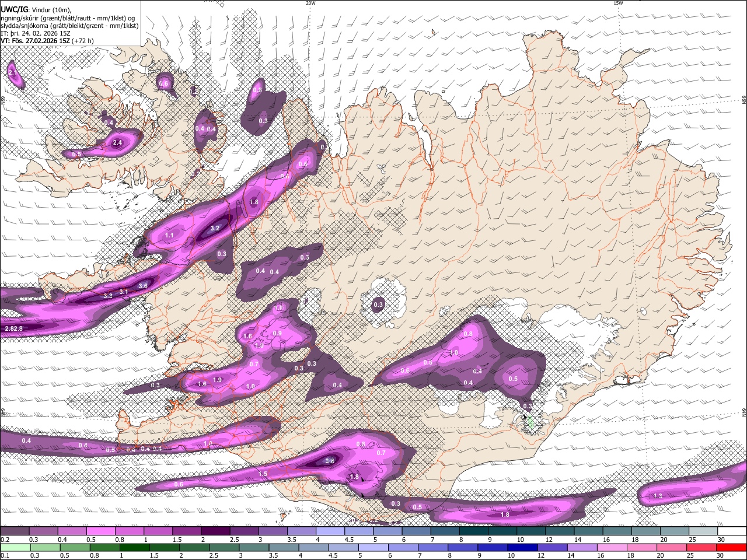
Task: Select the valid time 'VT: Fös. 27.02.2026 15Z'
Action: coord(36,41)
